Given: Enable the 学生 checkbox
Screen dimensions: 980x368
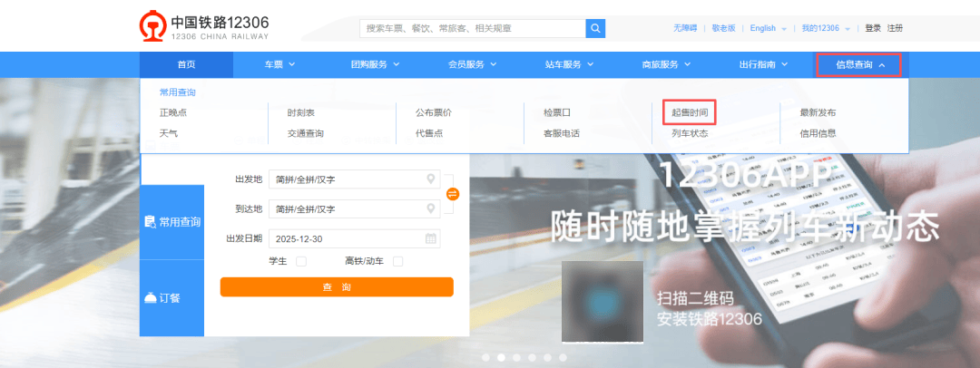Looking at the screenshot, I should pos(301,262).
